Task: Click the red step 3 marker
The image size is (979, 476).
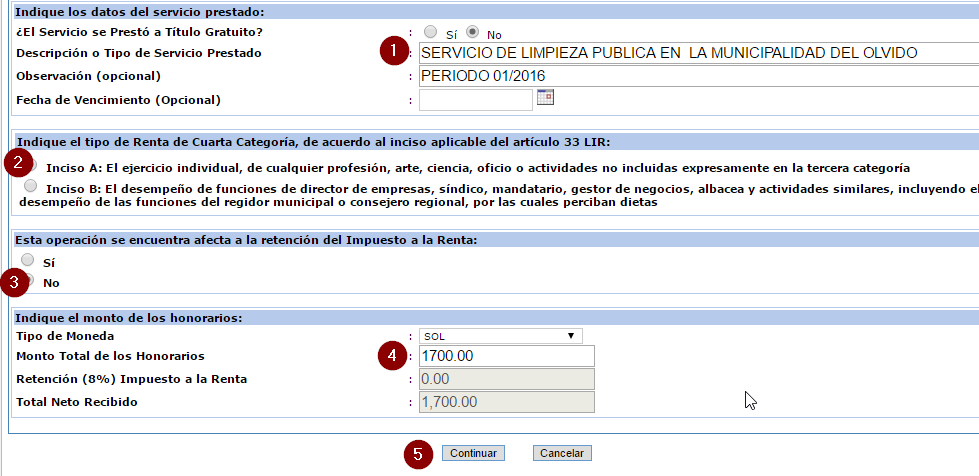Action: tap(14, 282)
